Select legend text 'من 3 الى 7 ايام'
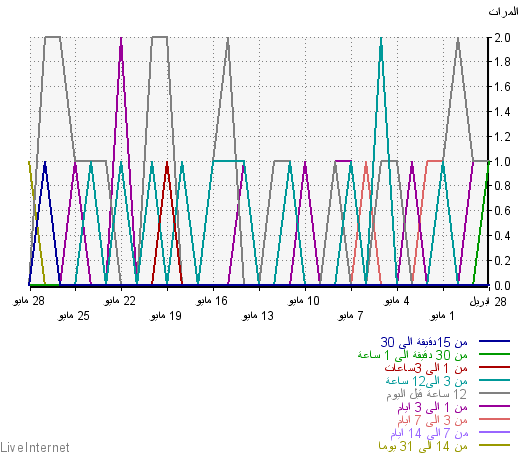 (432, 420)
